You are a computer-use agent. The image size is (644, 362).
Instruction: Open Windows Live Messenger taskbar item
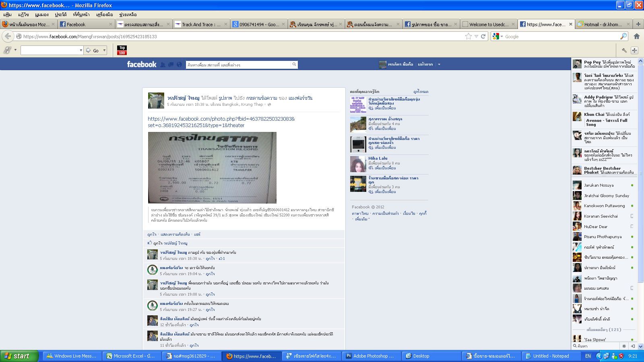coord(72,356)
